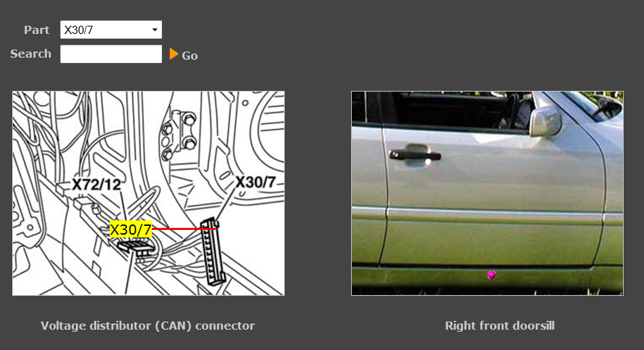644x350 pixels.
Task: Click the magenta location dot on the doorsill
Action: [491, 275]
